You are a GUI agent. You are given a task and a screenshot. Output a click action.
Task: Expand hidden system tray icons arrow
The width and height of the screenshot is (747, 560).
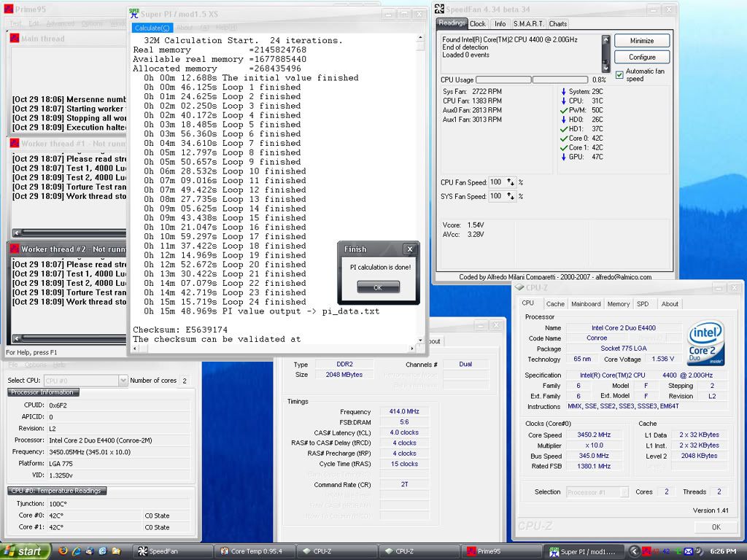coord(634,551)
